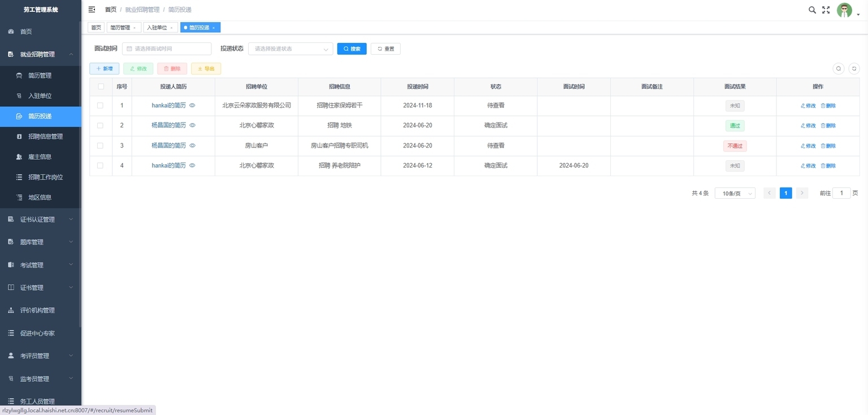This screenshot has height=415, width=868.
Task: Tick the checkbox for row 2
Action: (100, 125)
